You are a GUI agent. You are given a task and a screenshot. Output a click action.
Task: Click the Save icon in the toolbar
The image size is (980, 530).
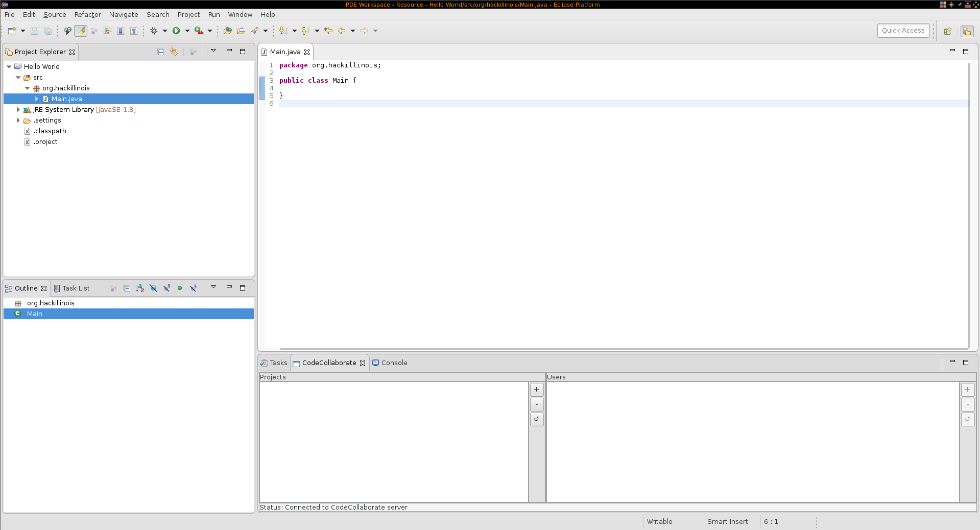[x=34, y=31]
